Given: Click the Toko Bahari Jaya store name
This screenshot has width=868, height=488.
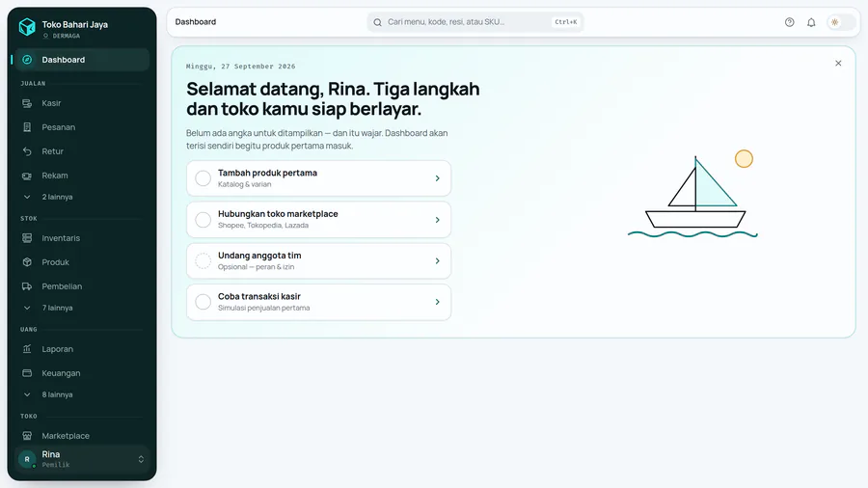Looking at the screenshot, I should pos(74,24).
